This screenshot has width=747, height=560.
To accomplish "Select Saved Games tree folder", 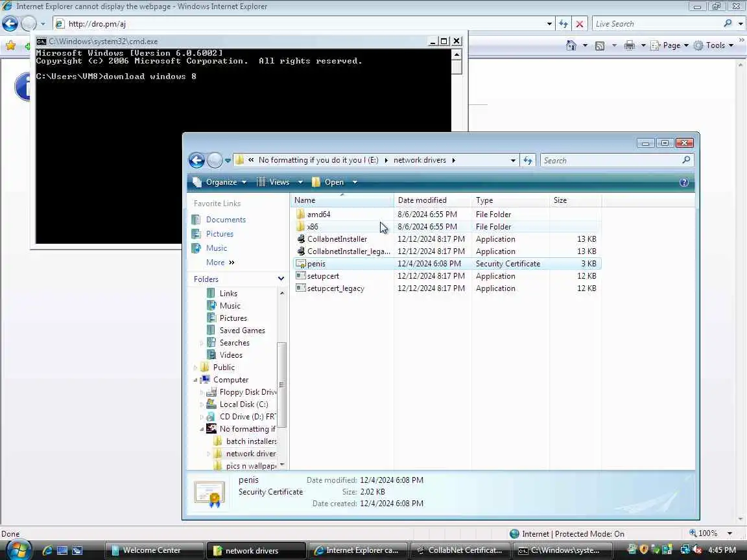I will (x=242, y=331).
